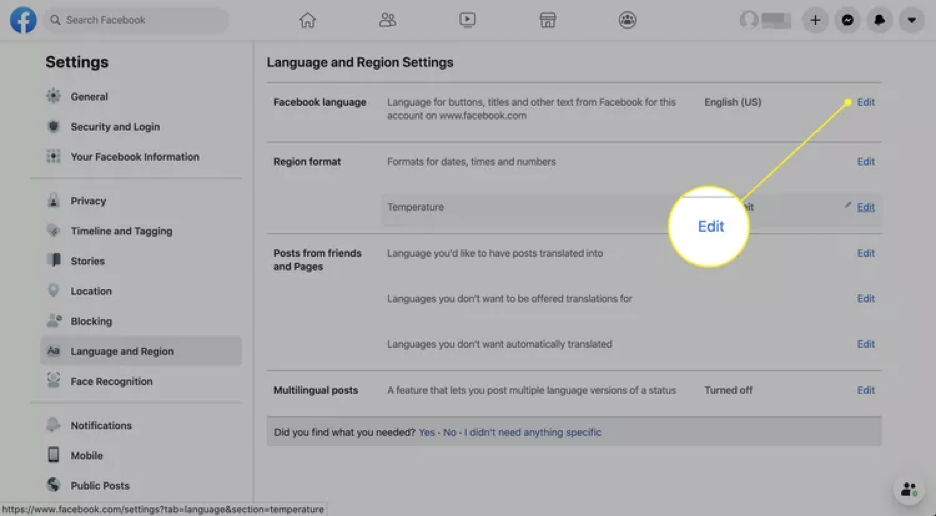Open Security and Login settings
936x516 pixels.
click(114, 127)
